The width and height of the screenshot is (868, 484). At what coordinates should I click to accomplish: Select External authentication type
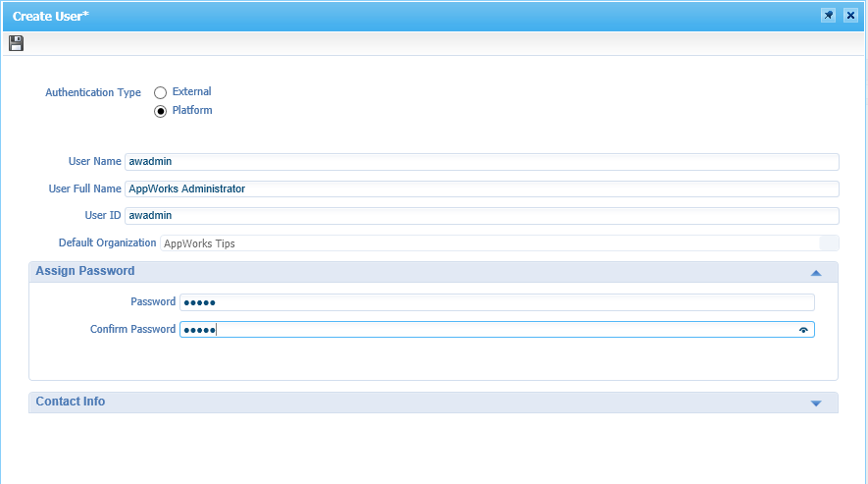click(160, 92)
